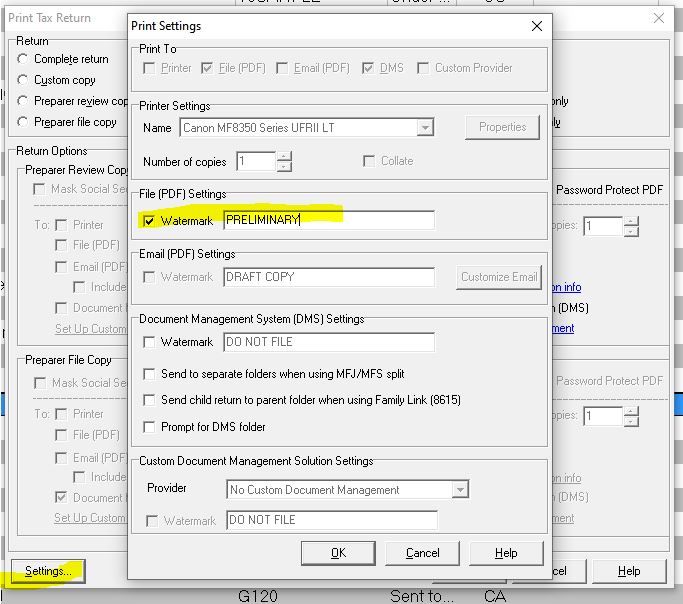Click the PRELIMINARY watermark text field
Viewport: 683px width, 604px height.
coord(328,220)
